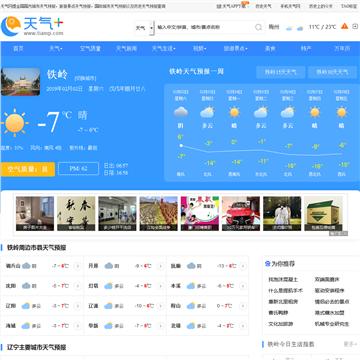Click the 02月03日 partly cloudy forecast icon
Viewport: 360px width, 360px height.
tap(207, 112)
